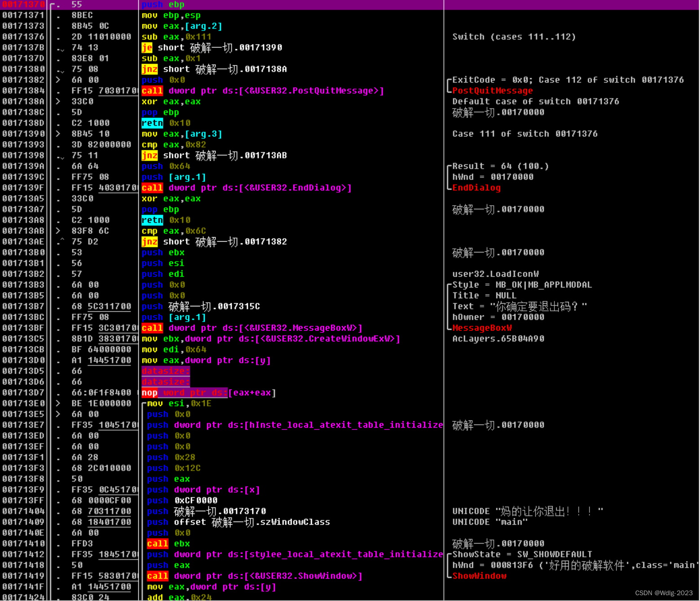The width and height of the screenshot is (700, 601).
Task: Select the 'push esi' instruction
Action: pyautogui.click(x=163, y=263)
